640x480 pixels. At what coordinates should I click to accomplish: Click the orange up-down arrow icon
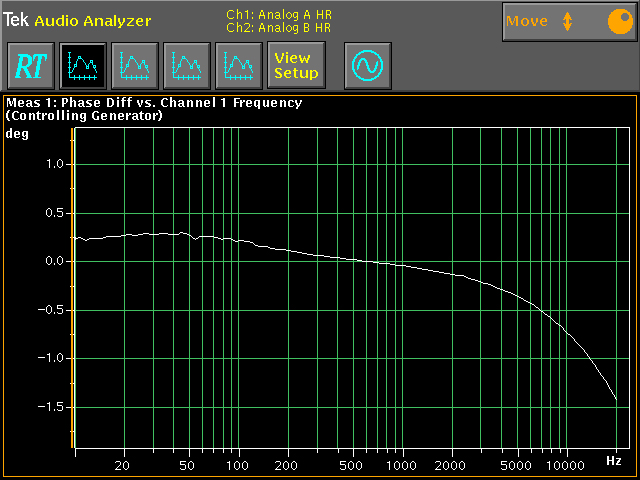pos(568,21)
